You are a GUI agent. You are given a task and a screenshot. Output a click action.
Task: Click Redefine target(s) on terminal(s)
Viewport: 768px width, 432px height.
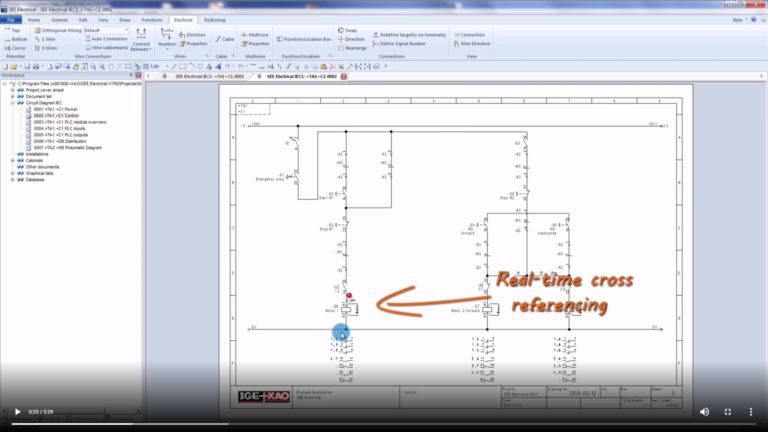tap(409, 35)
